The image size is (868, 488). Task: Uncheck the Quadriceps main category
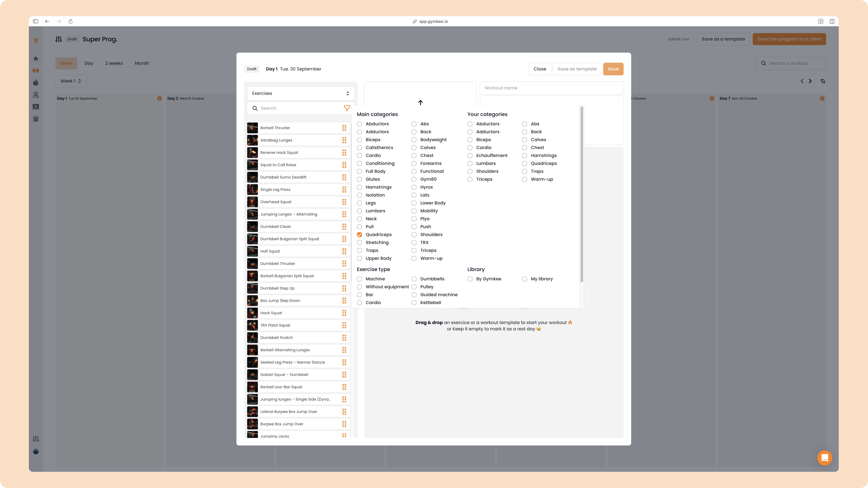pyautogui.click(x=359, y=235)
